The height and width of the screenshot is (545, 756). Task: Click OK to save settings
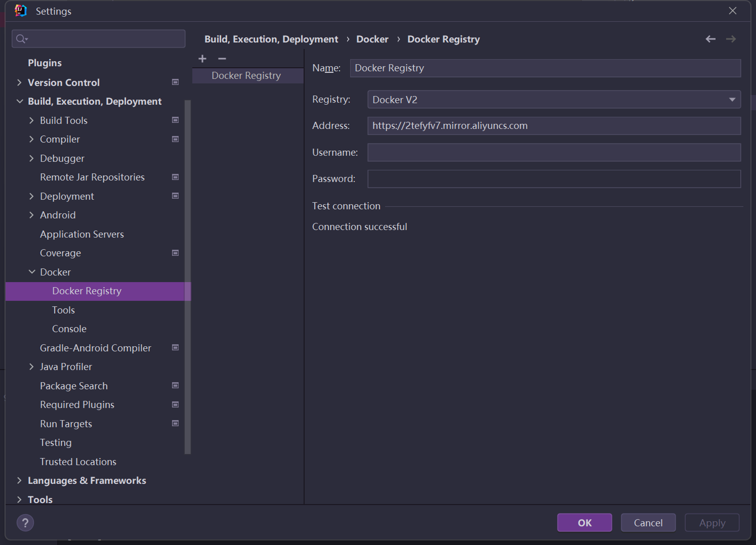(x=584, y=523)
